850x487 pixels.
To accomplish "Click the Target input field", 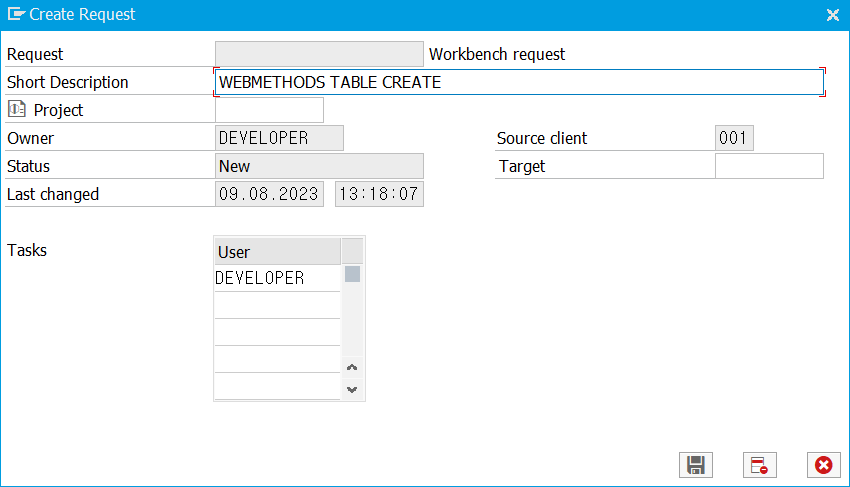I will click(x=769, y=166).
